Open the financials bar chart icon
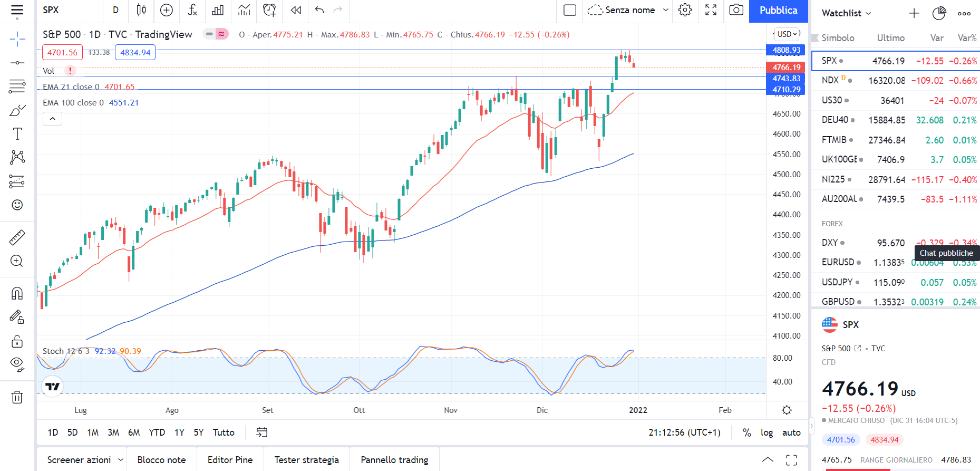Viewport: 980px width, 471px height. pos(218,10)
